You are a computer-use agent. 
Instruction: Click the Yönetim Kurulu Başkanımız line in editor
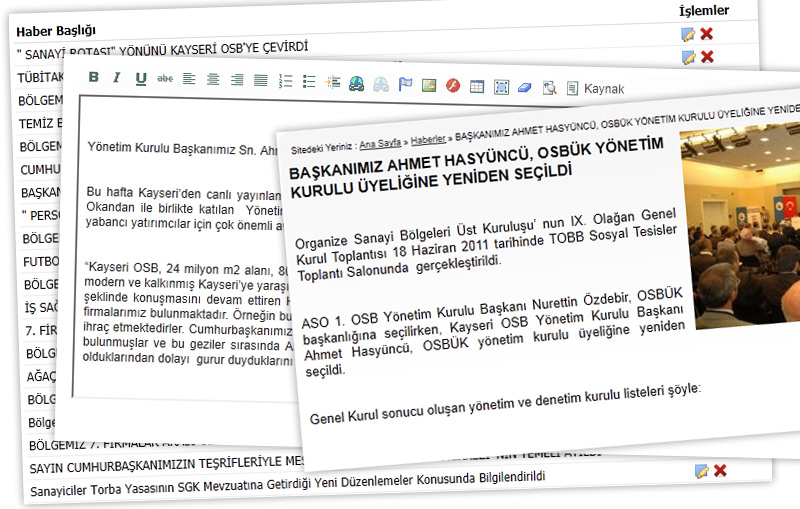[183, 148]
